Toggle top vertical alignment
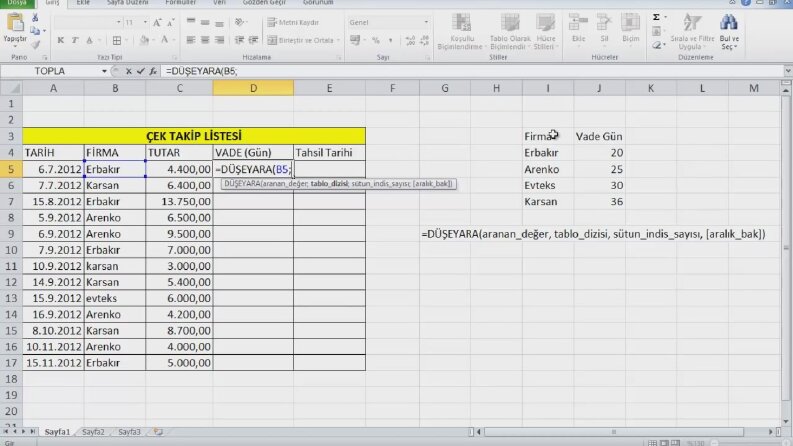Screen dimensions: 793x446 pos(191,22)
